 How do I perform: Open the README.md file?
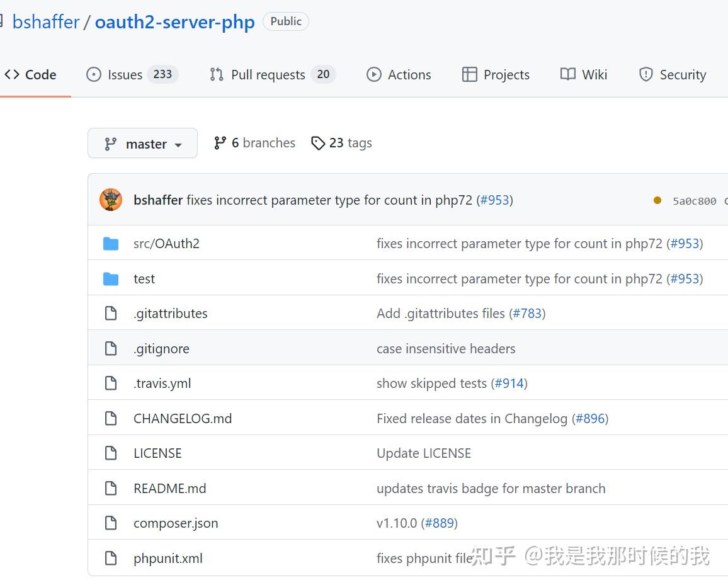[x=169, y=488]
